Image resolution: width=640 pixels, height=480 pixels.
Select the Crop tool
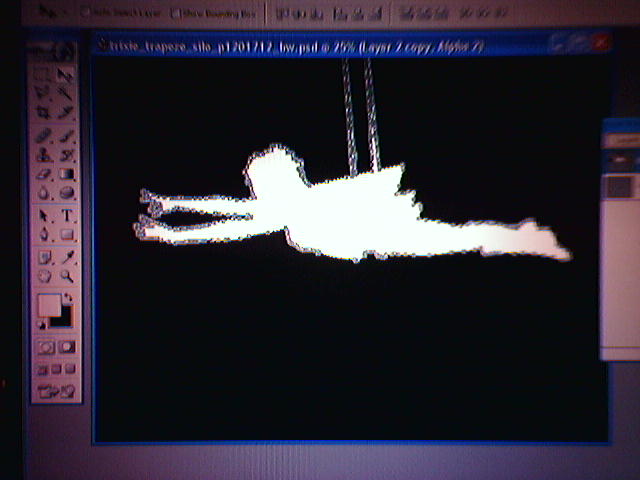click(x=44, y=114)
